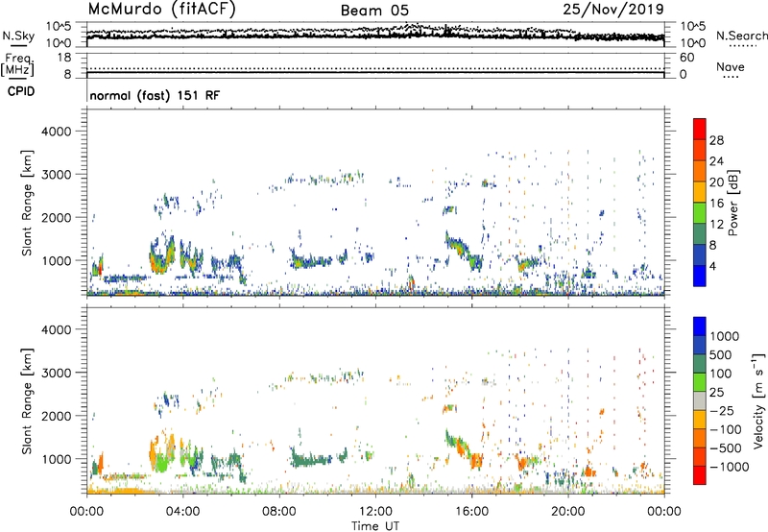This screenshot has width=768, height=532.
Task: Click the velocity panel 'Slant Range [km]' label
Action: point(27,401)
